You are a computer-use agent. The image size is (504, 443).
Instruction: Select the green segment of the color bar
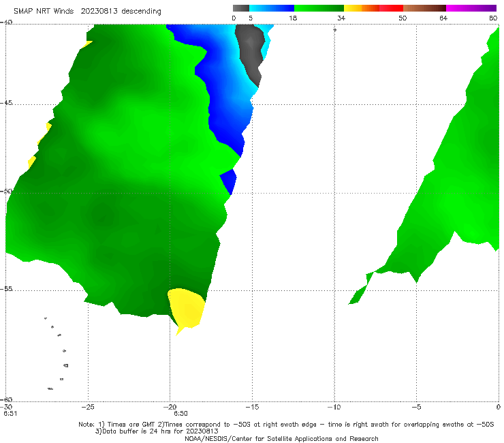coord(319,8)
